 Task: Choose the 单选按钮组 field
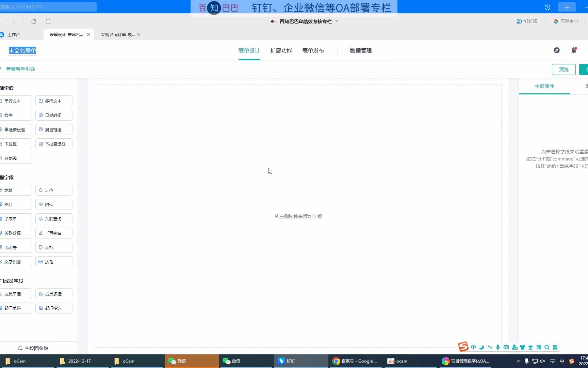tap(15, 129)
